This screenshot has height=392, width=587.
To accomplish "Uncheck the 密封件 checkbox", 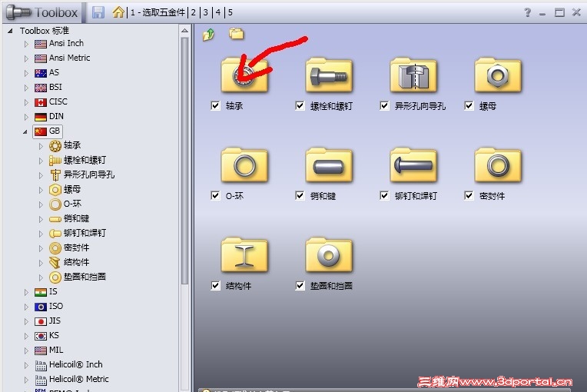I will (469, 195).
